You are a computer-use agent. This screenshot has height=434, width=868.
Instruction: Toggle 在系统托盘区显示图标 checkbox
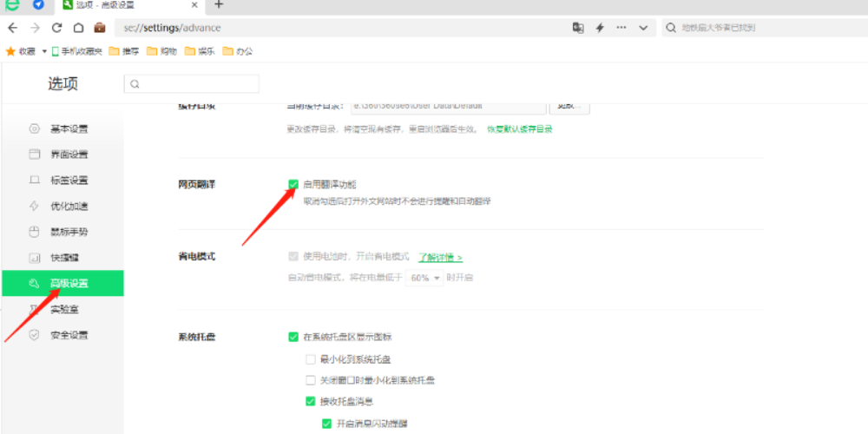(x=293, y=337)
